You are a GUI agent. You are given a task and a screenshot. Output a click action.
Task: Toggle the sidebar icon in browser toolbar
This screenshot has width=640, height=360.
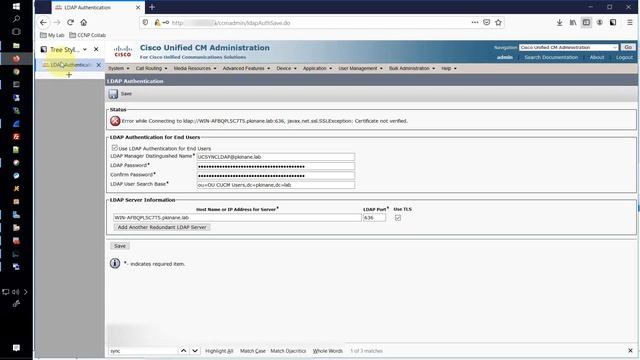(x=586, y=22)
